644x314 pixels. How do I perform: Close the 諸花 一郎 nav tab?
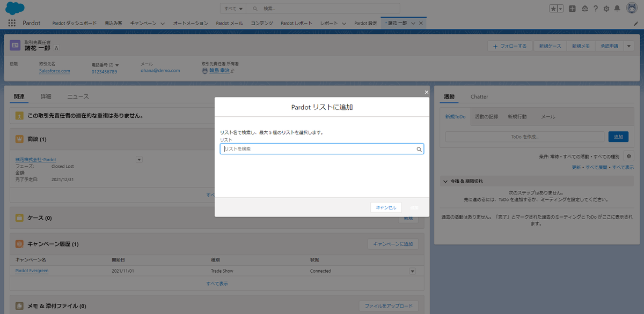(421, 24)
